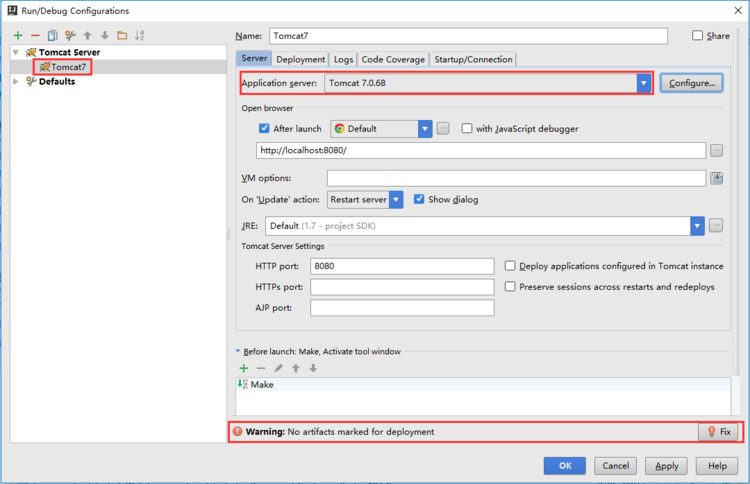
Task: Click the AJP port input field
Action: pos(402,308)
